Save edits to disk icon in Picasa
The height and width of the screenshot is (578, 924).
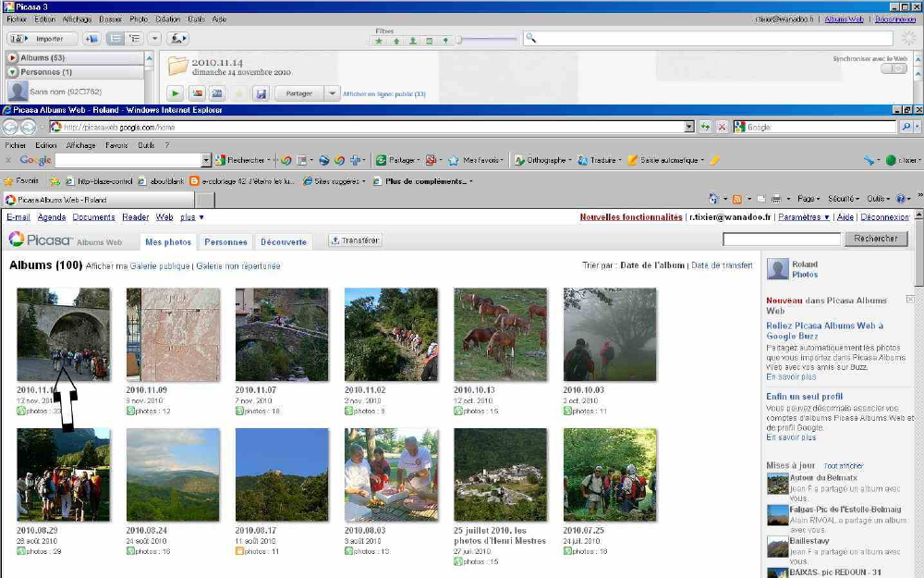coord(261,93)
